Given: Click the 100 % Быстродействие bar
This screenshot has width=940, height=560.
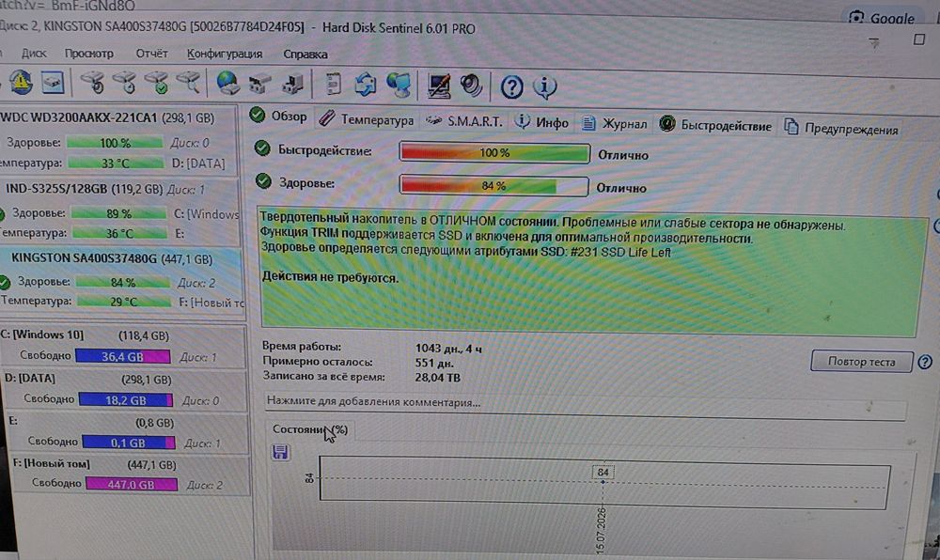Looking at the screenshot, I should [494, 153].
